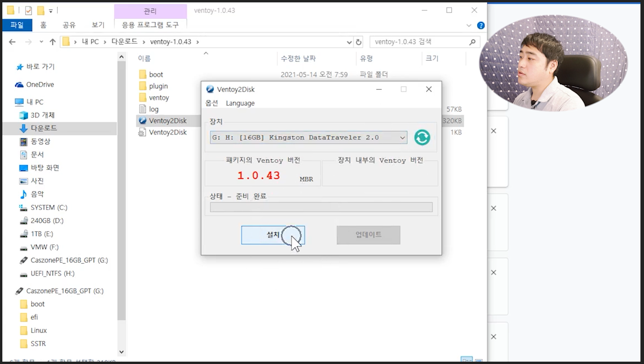
Task: Open the 옵션 menu in Ventoy2Disk
Action: [212, 103]
